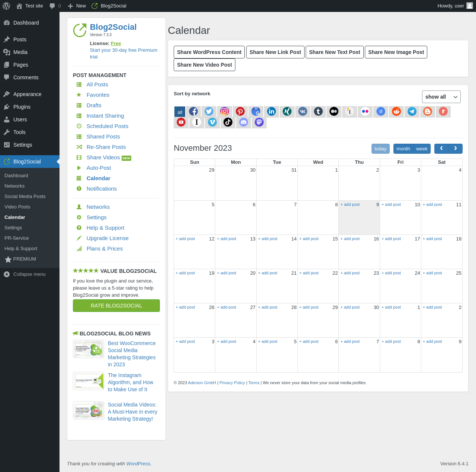Open the Privacy Policy footer link
The height and width of the screenshot is (472, 476).
[232, 383]
